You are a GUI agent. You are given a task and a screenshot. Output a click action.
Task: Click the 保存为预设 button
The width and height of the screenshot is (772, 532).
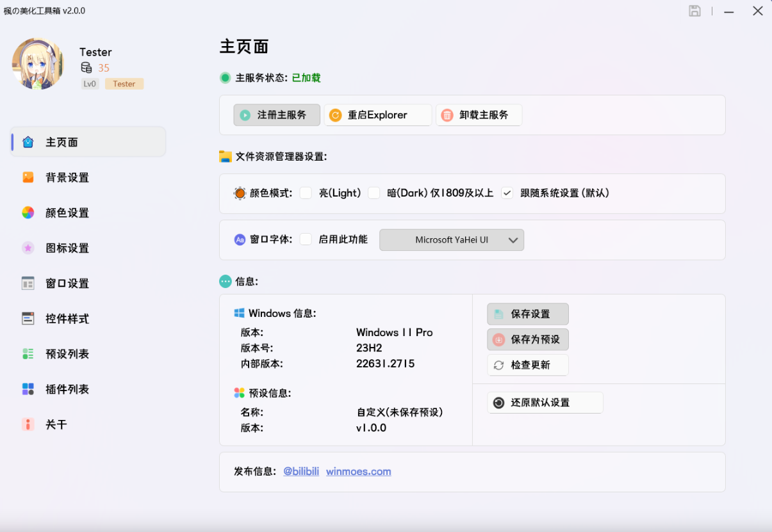(528, 339)
